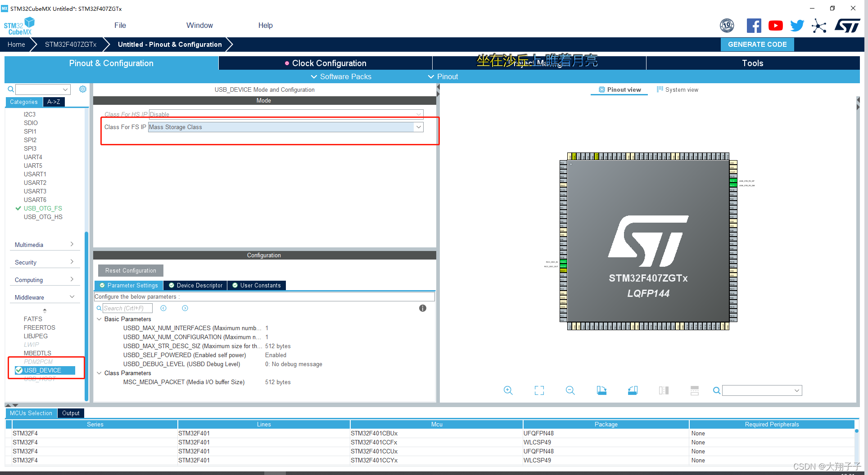The image size is (868, 475).
Task: Switch to System view
Action: 678,90
